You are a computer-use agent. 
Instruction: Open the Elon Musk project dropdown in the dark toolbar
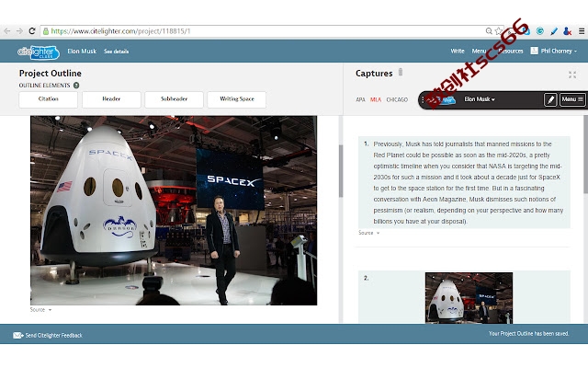(480, 99)
